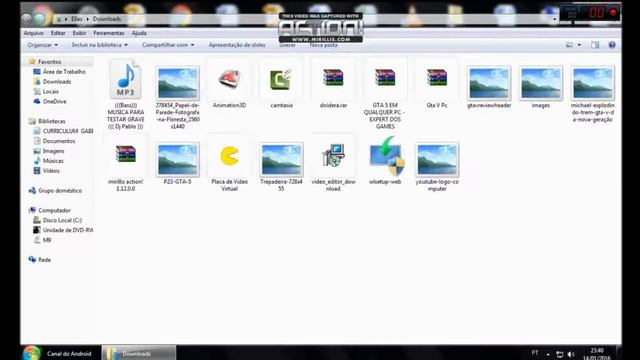Select mirillis action! 1.12.0.0 archive
Screen dimensions: 640x360
[125, 154]
